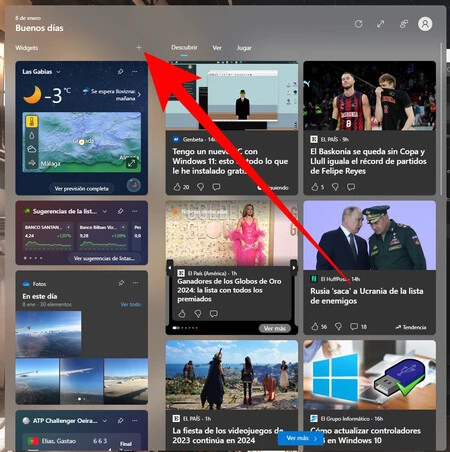
Task: Open more options on ATP Challenger widget
Action: [x=135, y=421]
